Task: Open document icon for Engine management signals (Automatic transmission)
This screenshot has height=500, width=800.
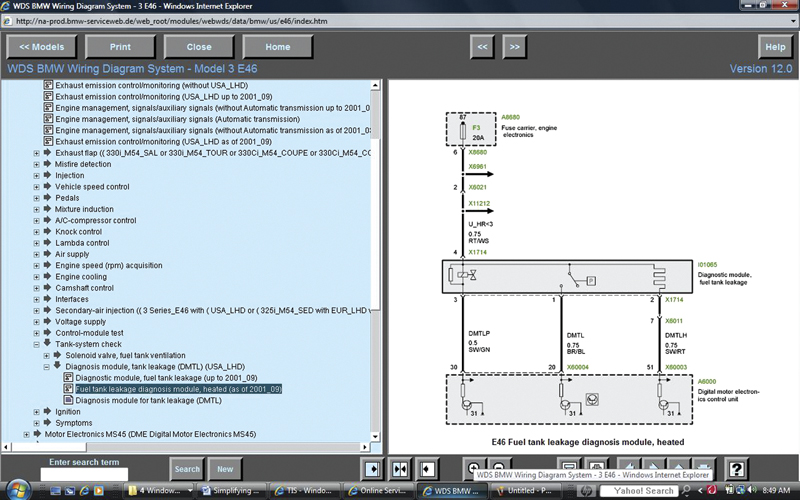Action: (x=48, y=119)
